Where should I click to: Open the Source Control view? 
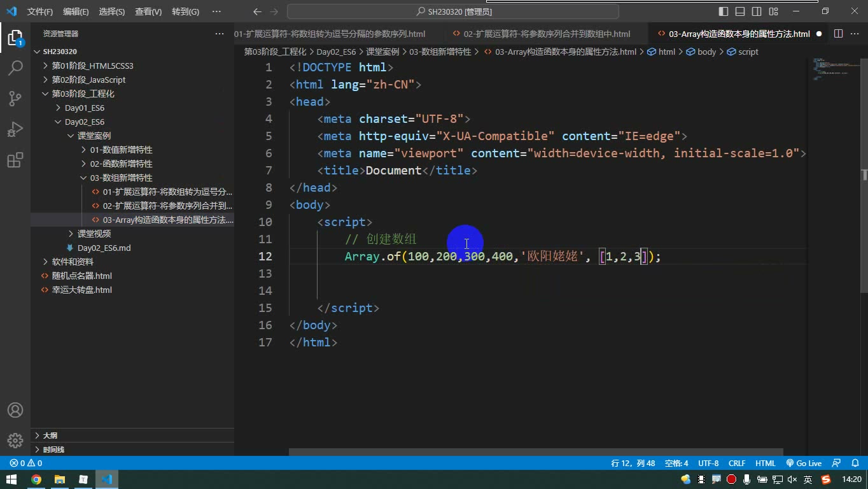click(15, 99)
